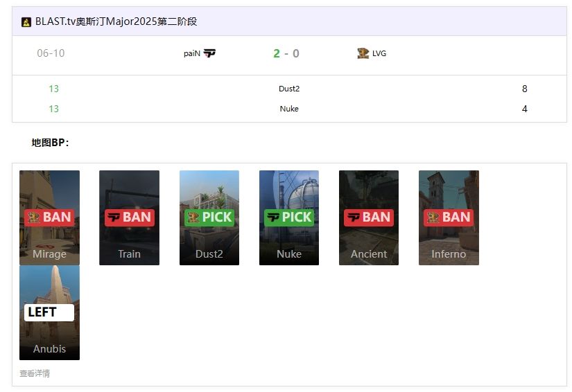Open the 查看详情 details link
Screen dimensions: 572x392
pyautogui.click(x=35, y=373)
